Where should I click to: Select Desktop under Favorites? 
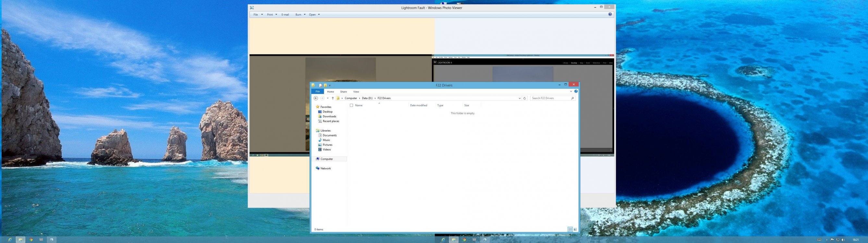(x=327, y=112)
